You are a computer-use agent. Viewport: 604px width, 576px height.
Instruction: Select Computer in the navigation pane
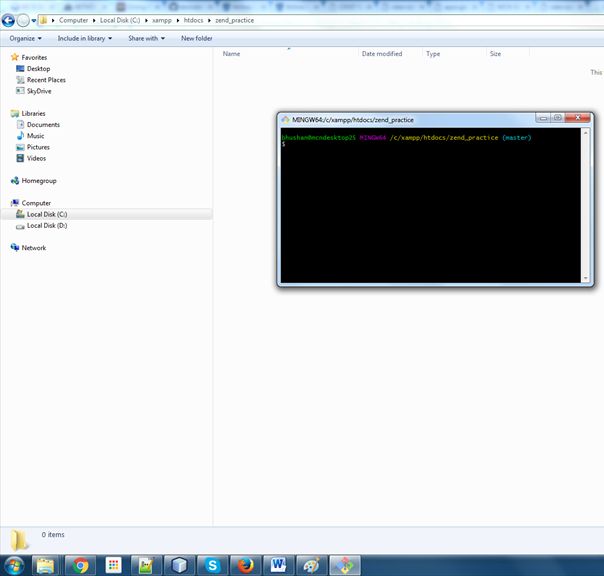coord(36,203)
